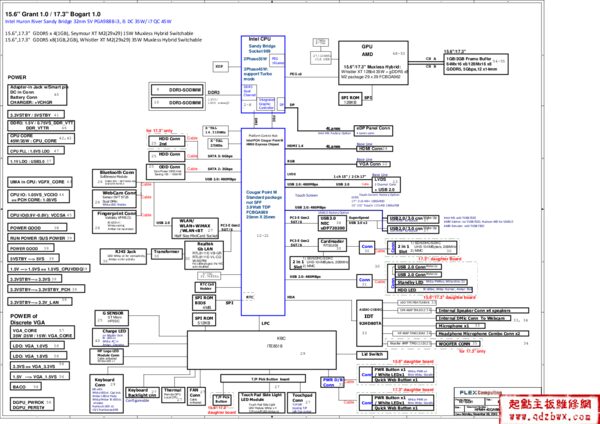
Task: Select the Charge LED block
Action: click(112, 338)
